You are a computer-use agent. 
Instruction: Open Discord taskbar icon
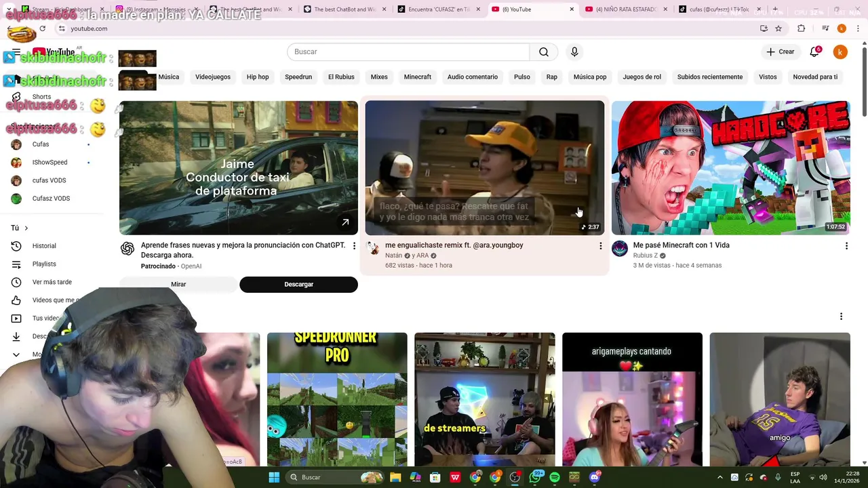point(595,478)
